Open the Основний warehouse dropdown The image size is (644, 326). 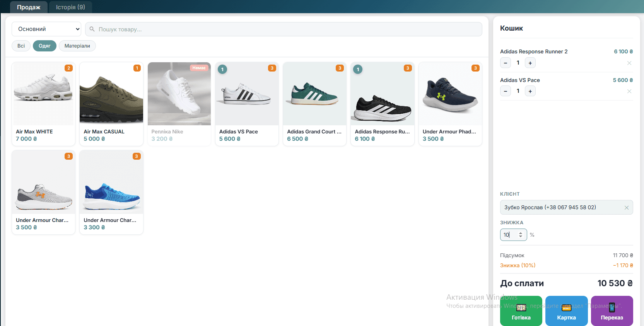coord(46,29)
